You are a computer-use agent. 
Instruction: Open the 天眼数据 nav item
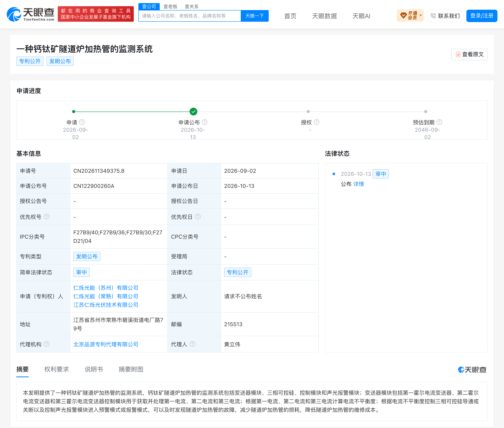[324, 16]
